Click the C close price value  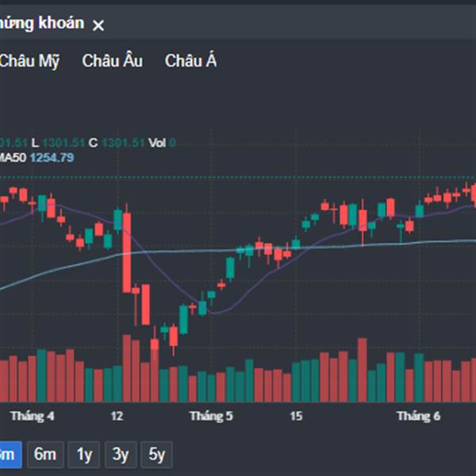[x=123, y=143]
